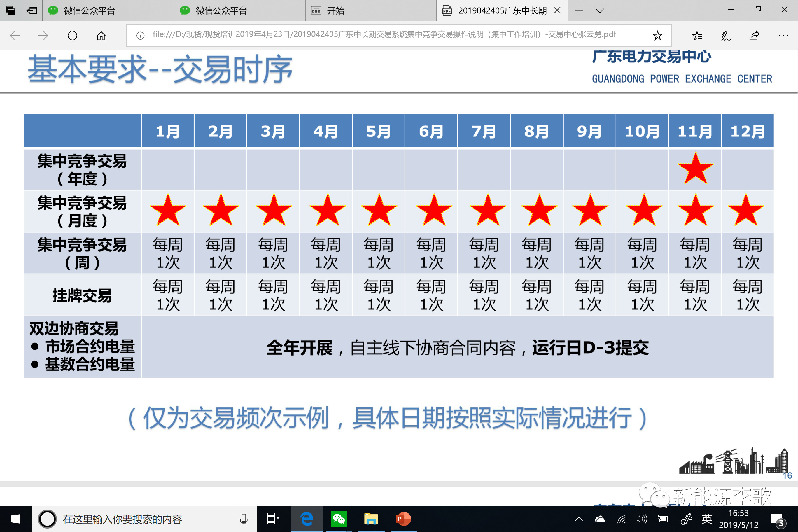Open the volume speaker control
The height and width of the screenshot is (532, 798).
point(642,519)
